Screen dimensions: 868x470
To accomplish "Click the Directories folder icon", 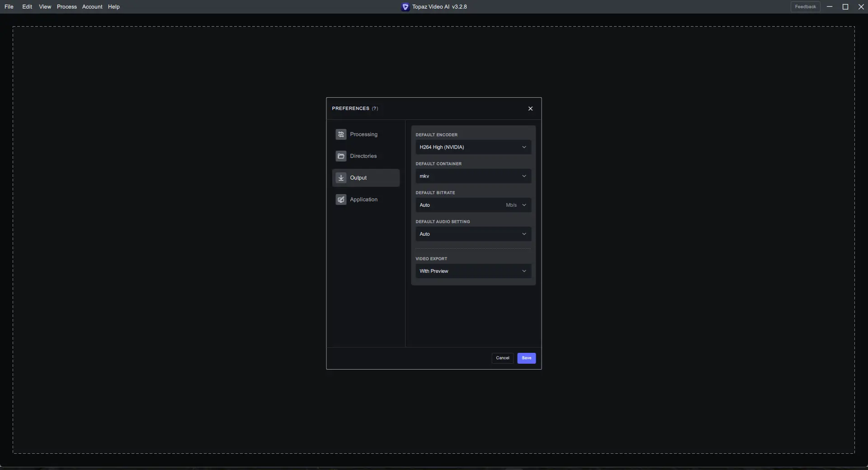I will 341,156.
